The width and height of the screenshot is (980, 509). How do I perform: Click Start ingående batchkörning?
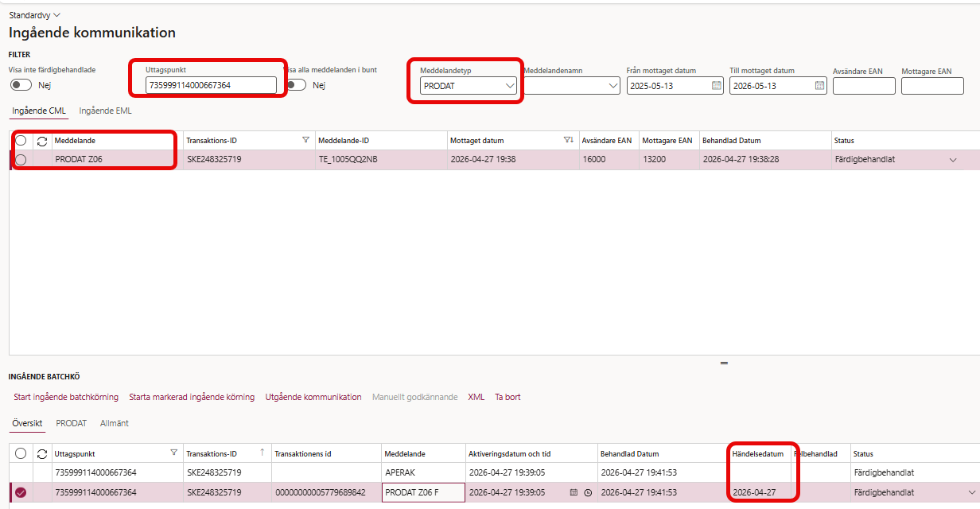66,397
